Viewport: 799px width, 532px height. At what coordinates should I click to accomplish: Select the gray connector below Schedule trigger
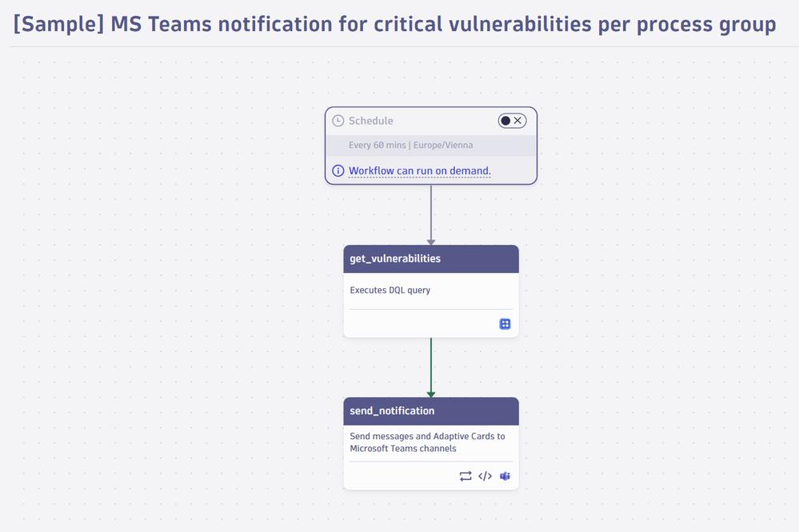431,213
